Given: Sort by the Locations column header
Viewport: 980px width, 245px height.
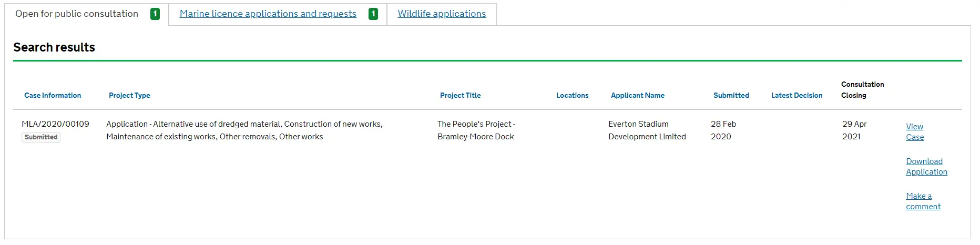Looking at the screenshot, I should tap(572, 96).
